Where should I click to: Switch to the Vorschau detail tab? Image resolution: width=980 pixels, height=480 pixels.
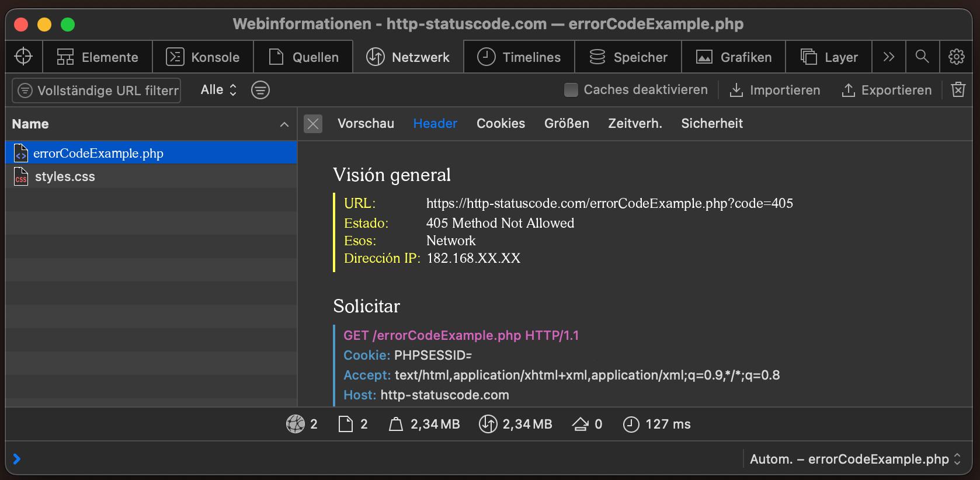click(366, 123)
